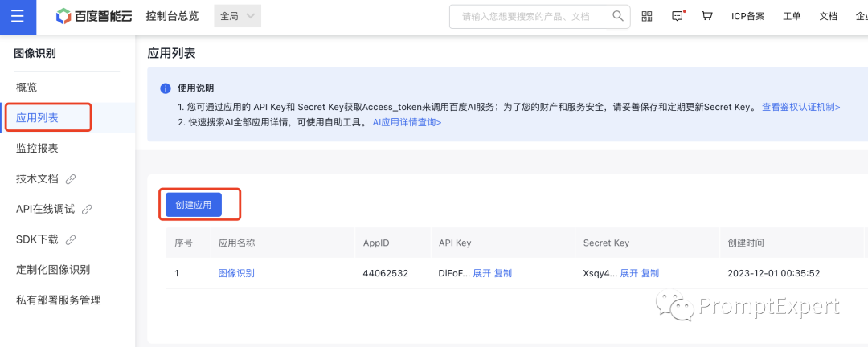Open the QR code grid icon
This screenshot has width=868, height=347.
(x=647, y=16)
